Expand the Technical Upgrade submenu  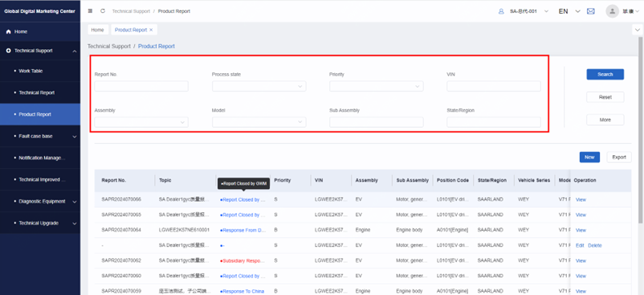[x=75, y=223]
